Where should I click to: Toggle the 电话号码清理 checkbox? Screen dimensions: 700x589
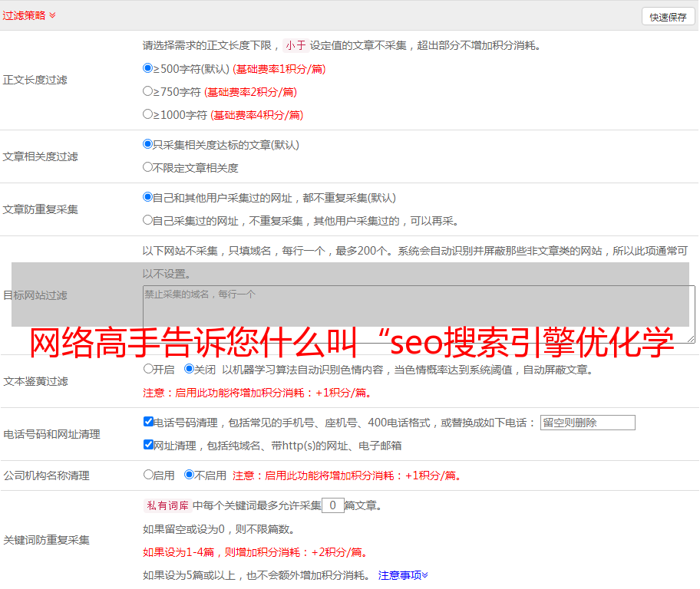coord(148,422)
